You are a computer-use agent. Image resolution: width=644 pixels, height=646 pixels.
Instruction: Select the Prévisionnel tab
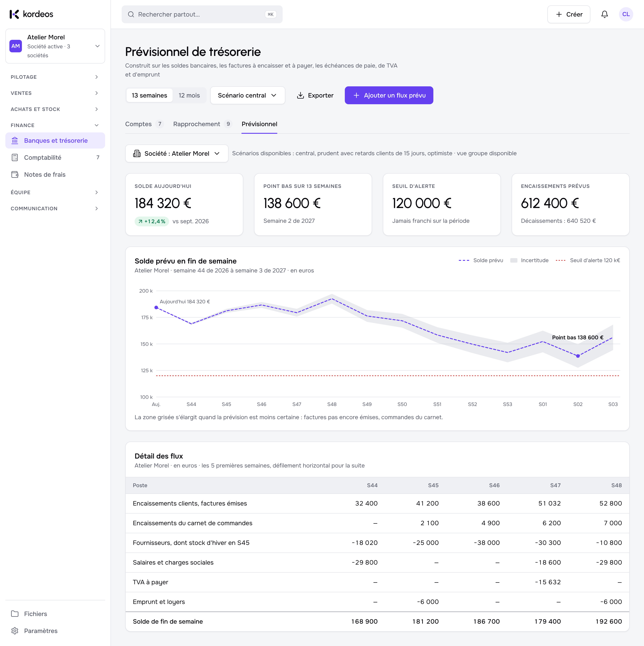[x=259, y=124]
